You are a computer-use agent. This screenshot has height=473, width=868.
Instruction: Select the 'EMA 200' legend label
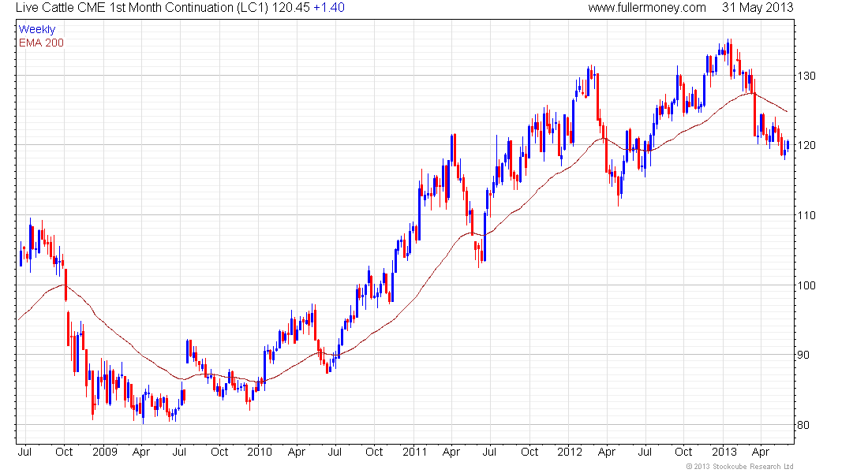[41, 43]
